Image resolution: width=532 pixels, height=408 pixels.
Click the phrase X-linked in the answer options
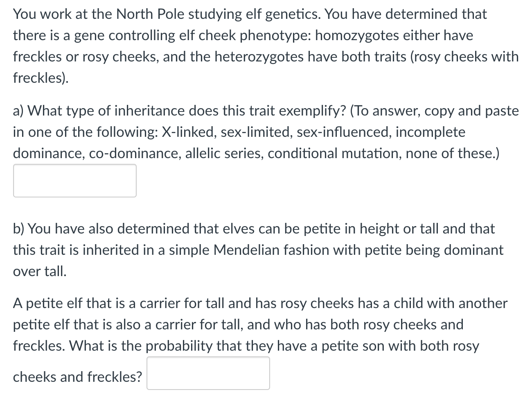188,132
